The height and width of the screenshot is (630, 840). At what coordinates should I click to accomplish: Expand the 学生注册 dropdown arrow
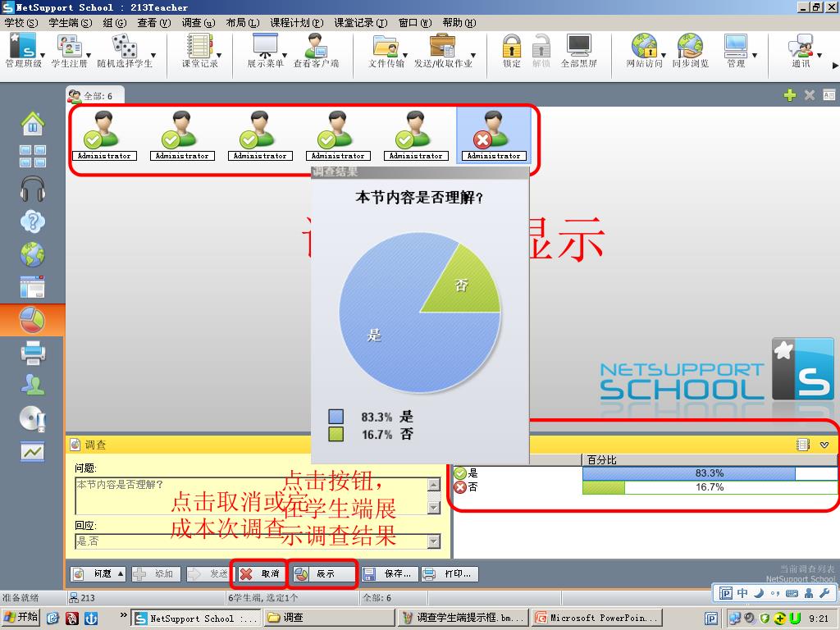click(89, 55)
